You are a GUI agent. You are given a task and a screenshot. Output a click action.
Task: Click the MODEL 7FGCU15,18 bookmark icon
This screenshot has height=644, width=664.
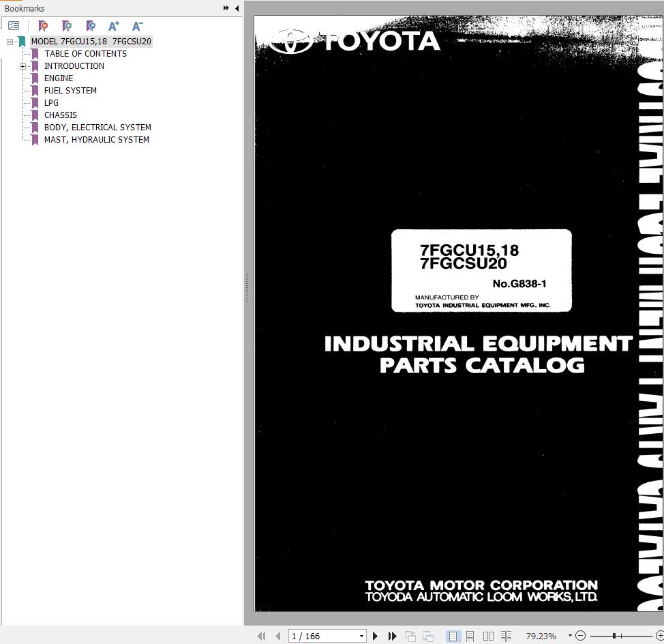22,42
